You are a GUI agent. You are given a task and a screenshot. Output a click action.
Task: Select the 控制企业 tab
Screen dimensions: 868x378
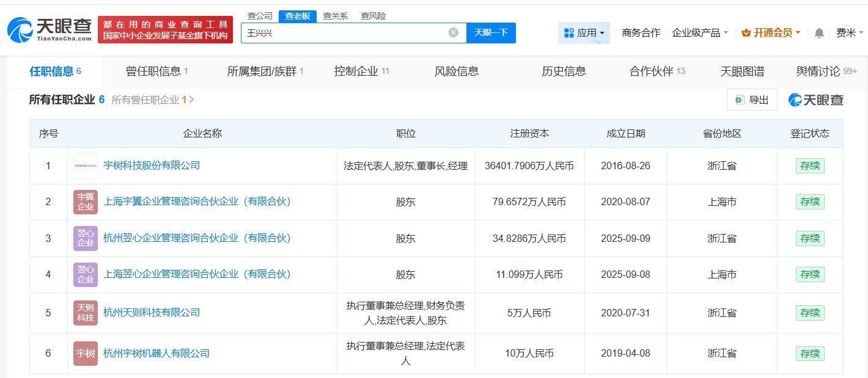point(361,71)
